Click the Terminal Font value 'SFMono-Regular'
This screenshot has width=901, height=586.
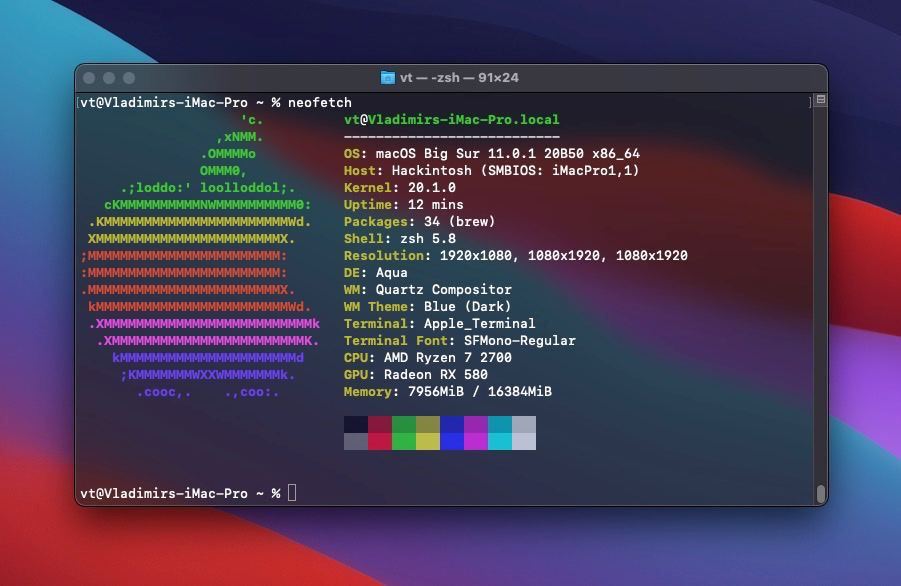pos(519,341)
